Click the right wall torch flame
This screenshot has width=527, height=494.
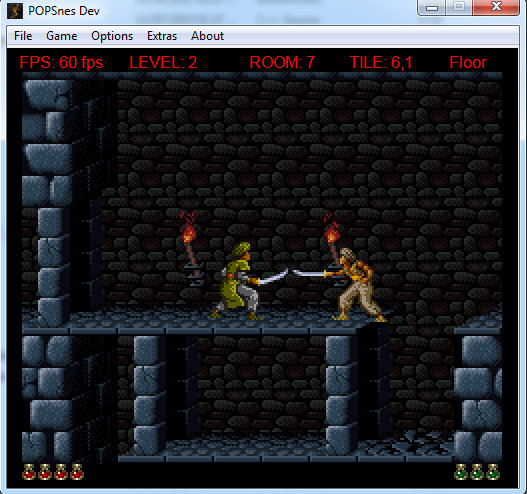pos(331,228)
